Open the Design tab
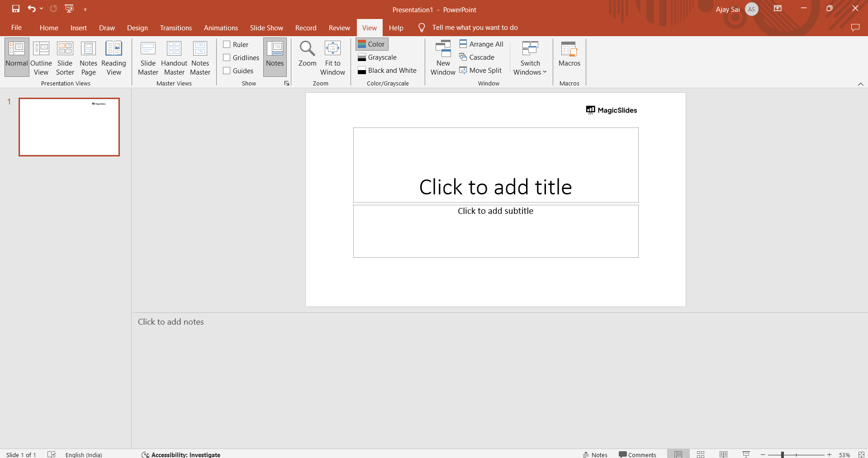This screenshot has width=868, height=458. (x=137, y=28)
